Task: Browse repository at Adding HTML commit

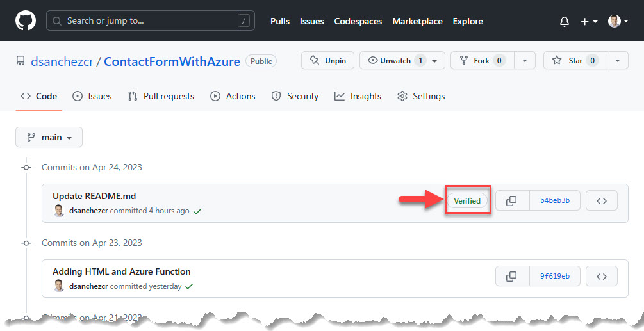Action: [x=601, y=277]
